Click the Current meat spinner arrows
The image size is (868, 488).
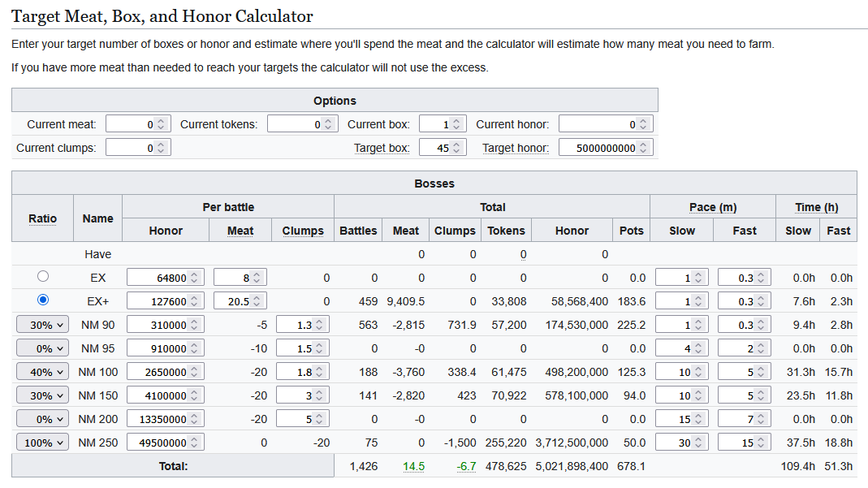(x=161, y=124)
